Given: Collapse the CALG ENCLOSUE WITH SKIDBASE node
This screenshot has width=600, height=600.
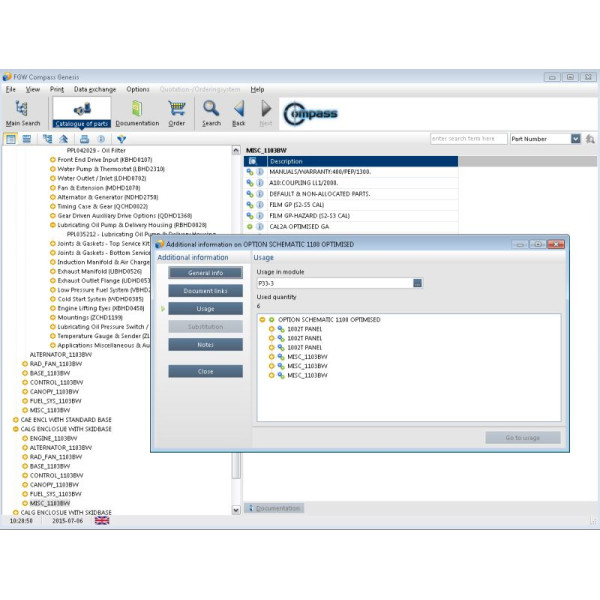Looking at the screenshot, I should point(17,428).
